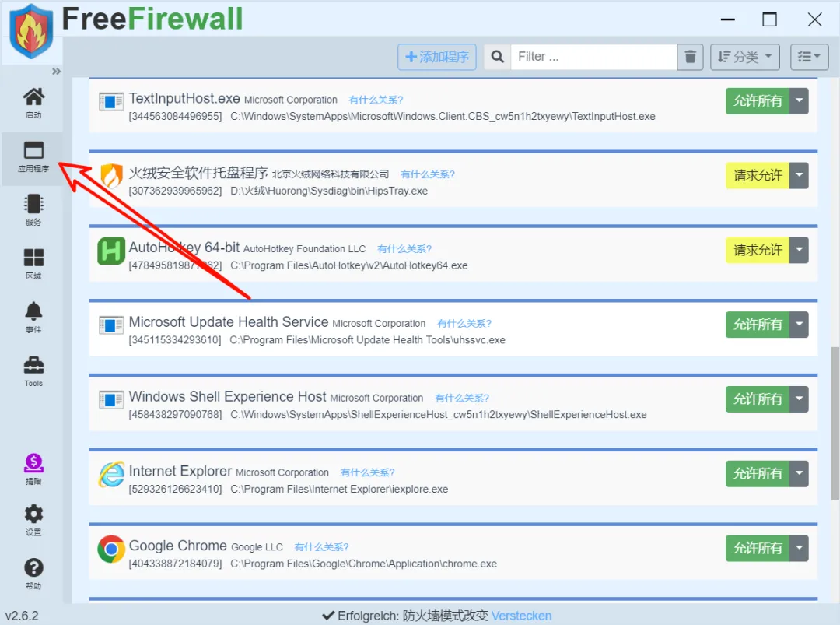Click 请求允许 button for 火绒安全软件托盘程序
The width and height of the screenshot is (840, 625).
(758, 175)
